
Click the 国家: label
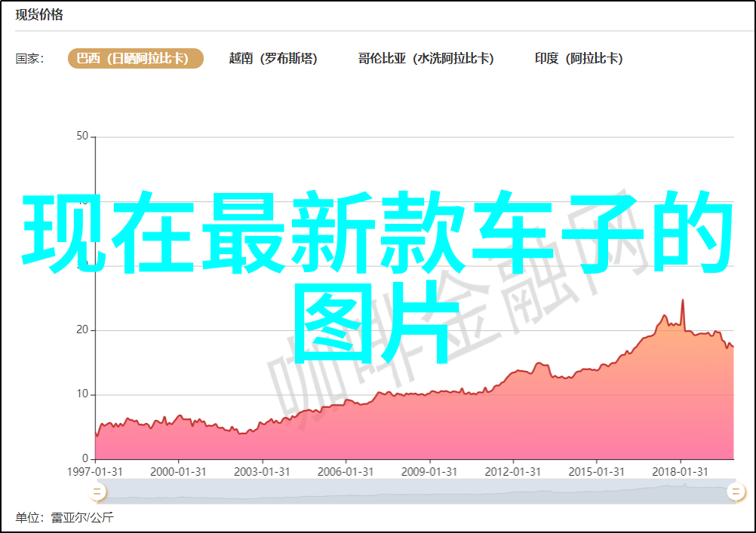30,59
